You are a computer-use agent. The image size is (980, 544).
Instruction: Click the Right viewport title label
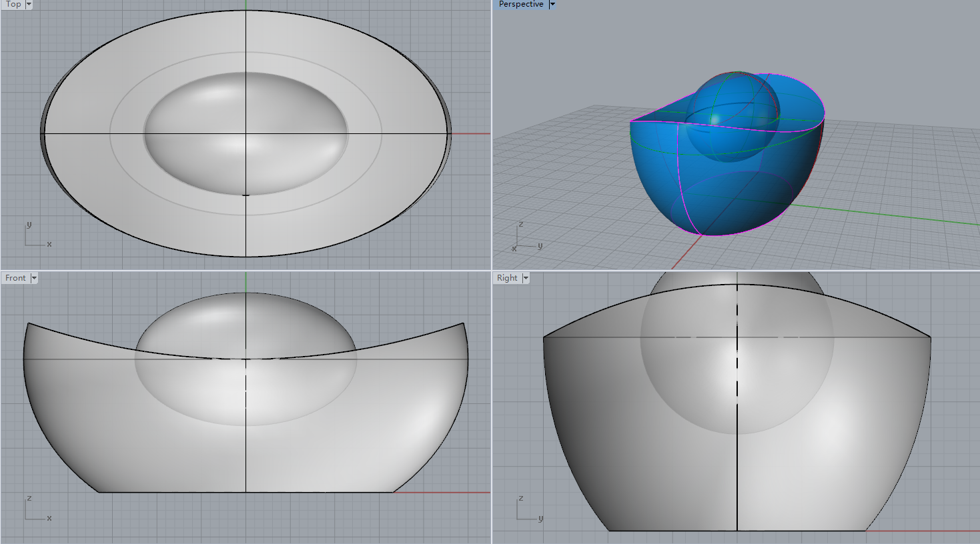[x=507, y=278]
